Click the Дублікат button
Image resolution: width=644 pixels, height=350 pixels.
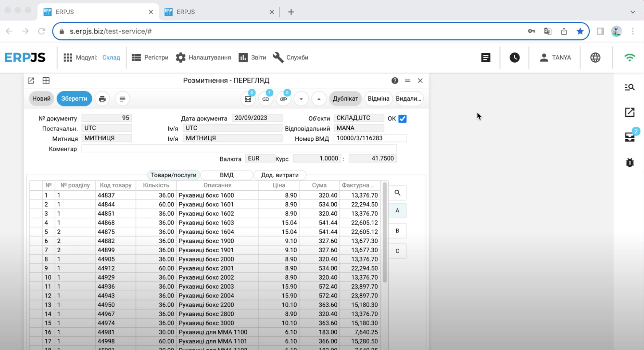tap(345, 99)
